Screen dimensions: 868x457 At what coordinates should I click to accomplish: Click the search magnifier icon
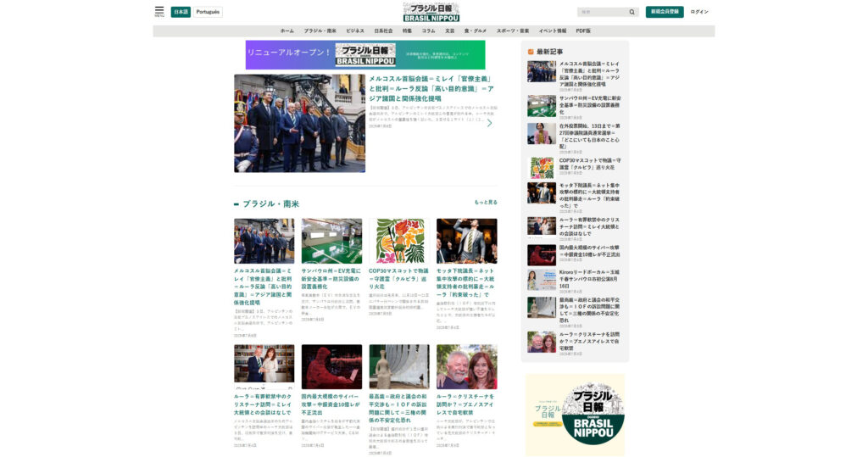pyautogui.click(x=632, y=12)
